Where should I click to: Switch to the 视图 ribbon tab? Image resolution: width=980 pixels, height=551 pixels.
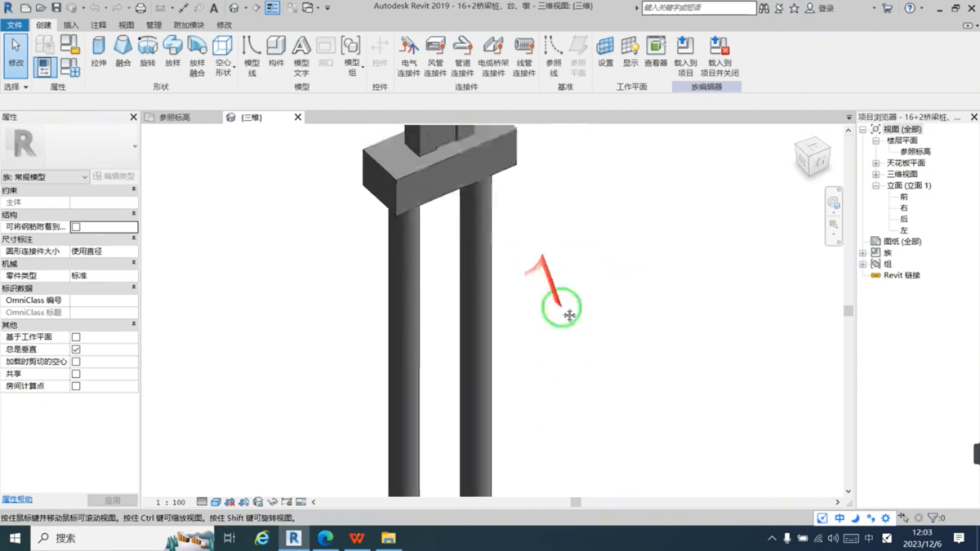point(126,25)
